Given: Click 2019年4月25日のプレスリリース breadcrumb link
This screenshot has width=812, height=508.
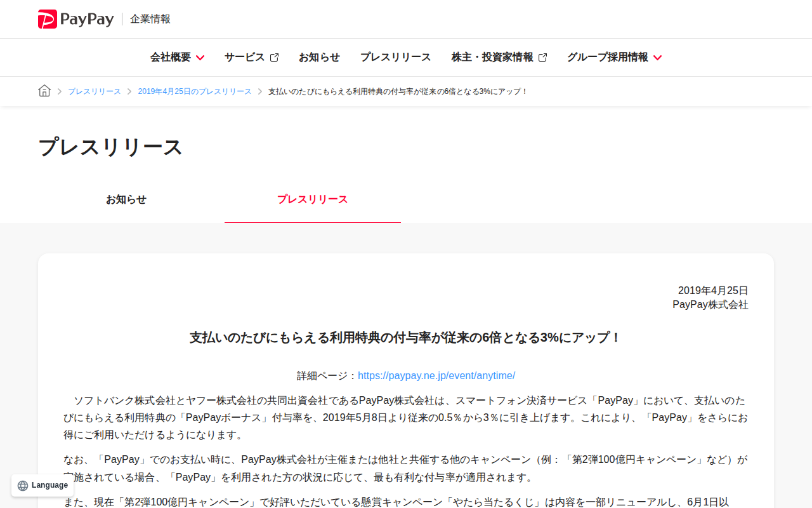Looking at the screenshot, I should pyautogui.click(x=195, y=91).
